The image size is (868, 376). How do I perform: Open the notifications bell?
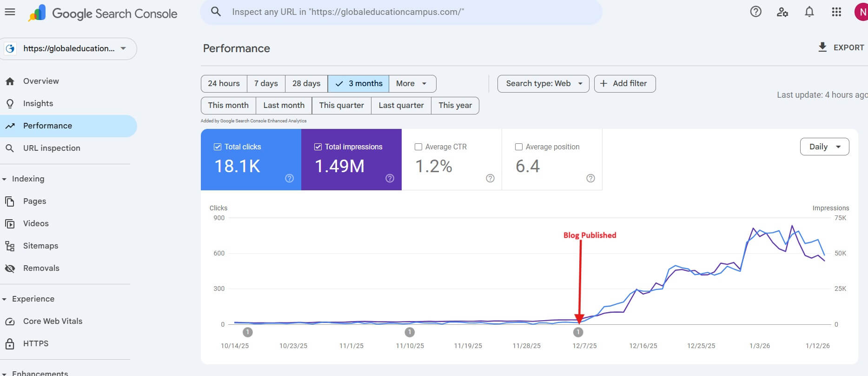point(809,12)
